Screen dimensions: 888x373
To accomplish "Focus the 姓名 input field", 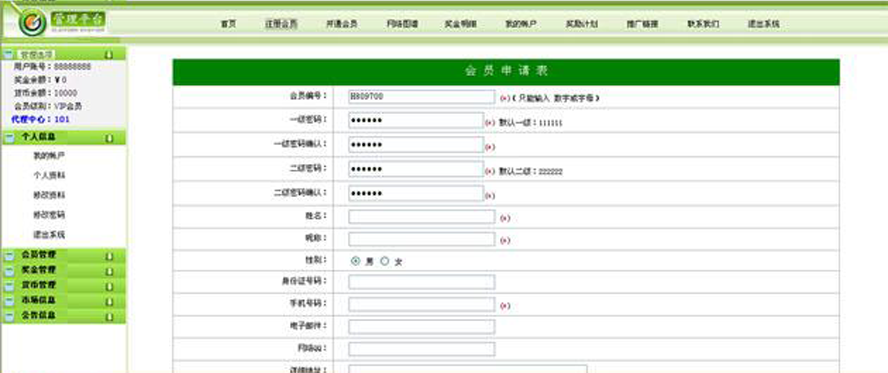I will [x=421, y=217].
